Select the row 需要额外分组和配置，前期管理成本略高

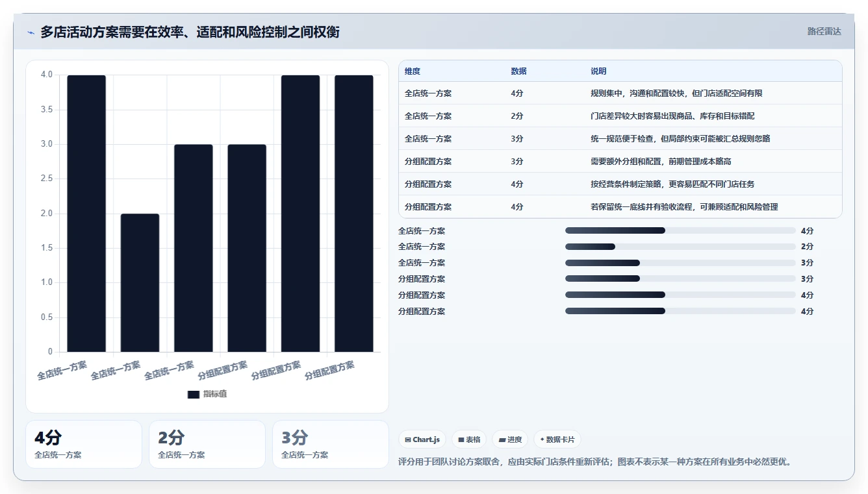pos(620,162)
